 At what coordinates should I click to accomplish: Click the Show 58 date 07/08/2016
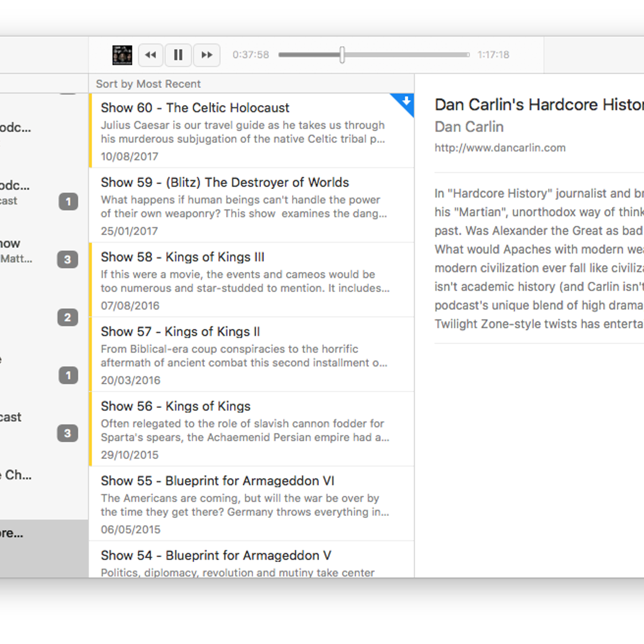tap(130, 305)
